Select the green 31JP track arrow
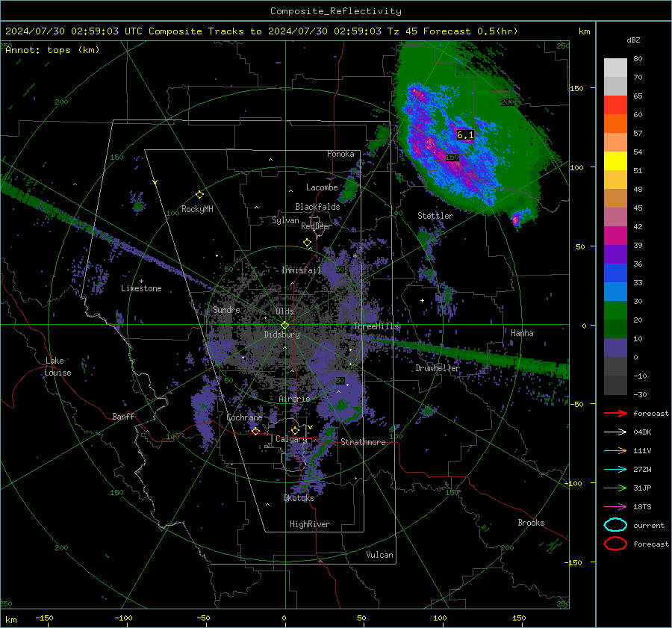Image resolution: width=672 pixels, height=628 pixels. [615, 488]
